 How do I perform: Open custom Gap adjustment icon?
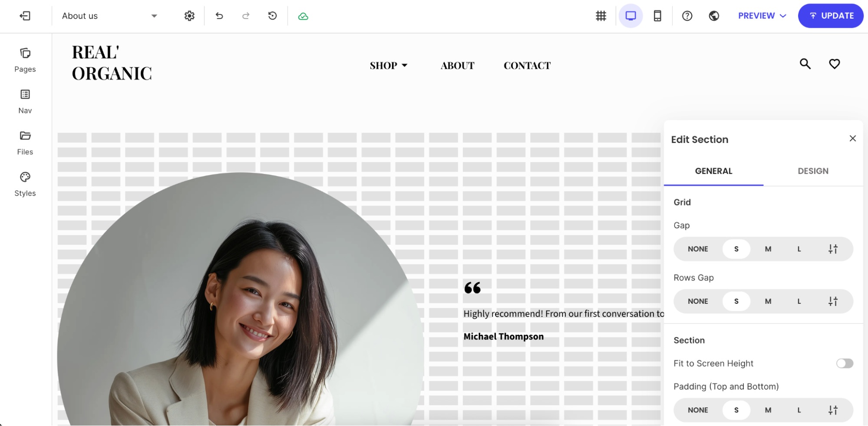pyautogui.click(x=832, y=249)
